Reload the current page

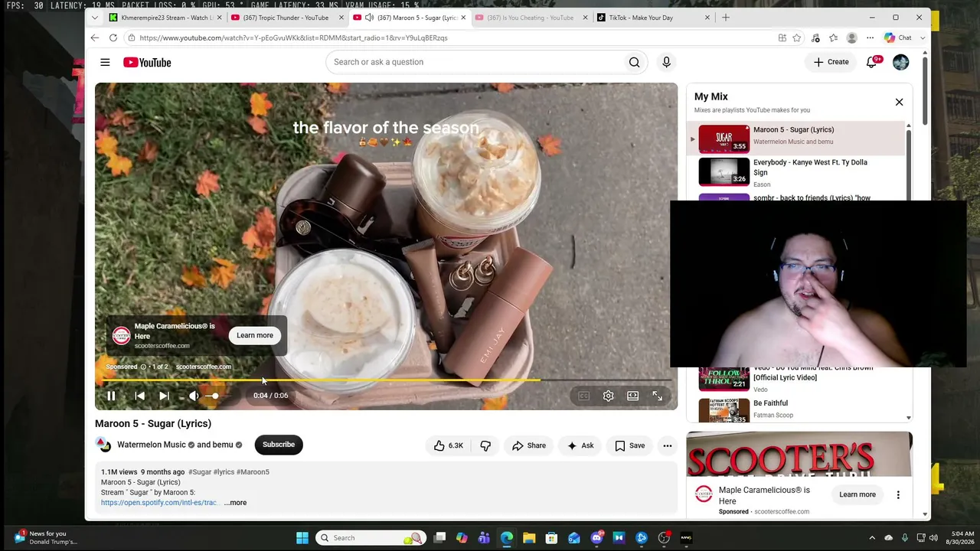pos(113,37)
